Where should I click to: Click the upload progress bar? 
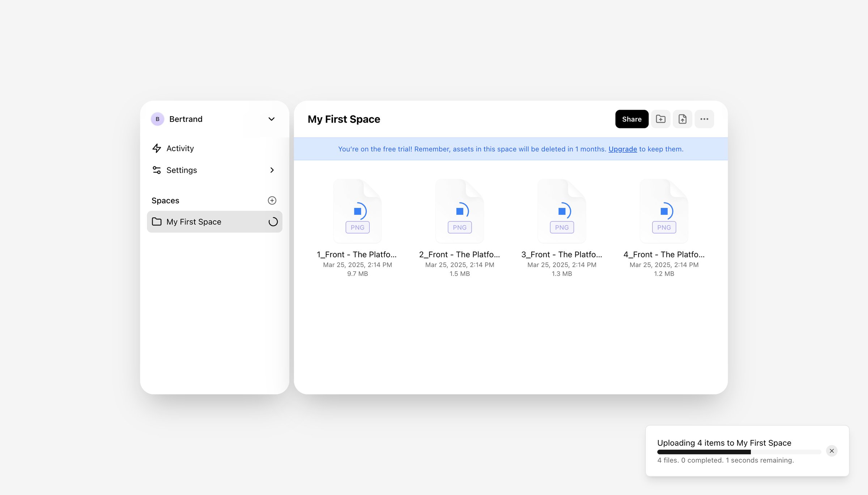tap(739, 452)
